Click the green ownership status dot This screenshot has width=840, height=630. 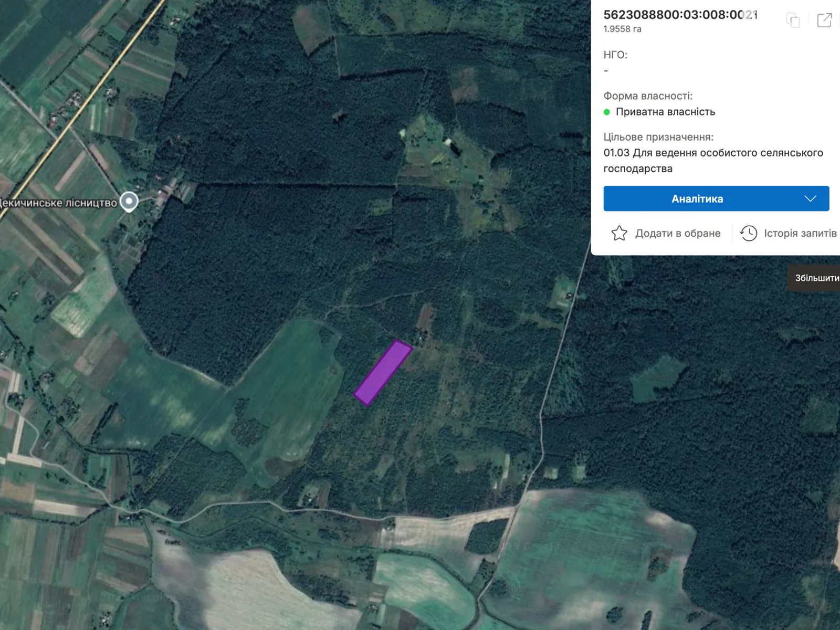click(607, 112)
